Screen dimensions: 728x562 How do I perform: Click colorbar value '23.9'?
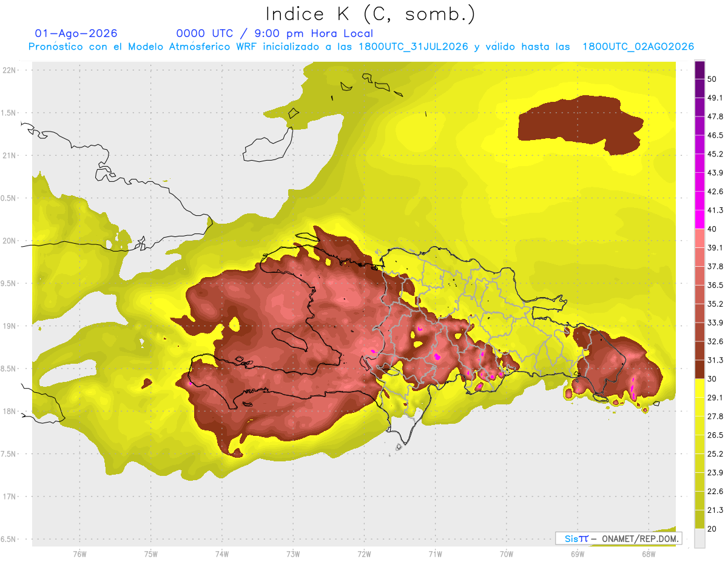[x=715, y=473]
